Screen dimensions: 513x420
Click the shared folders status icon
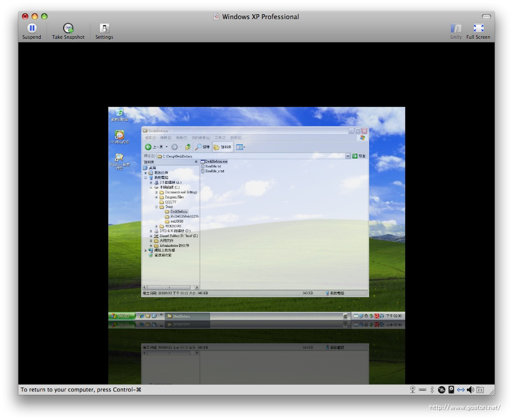[480, 389]
